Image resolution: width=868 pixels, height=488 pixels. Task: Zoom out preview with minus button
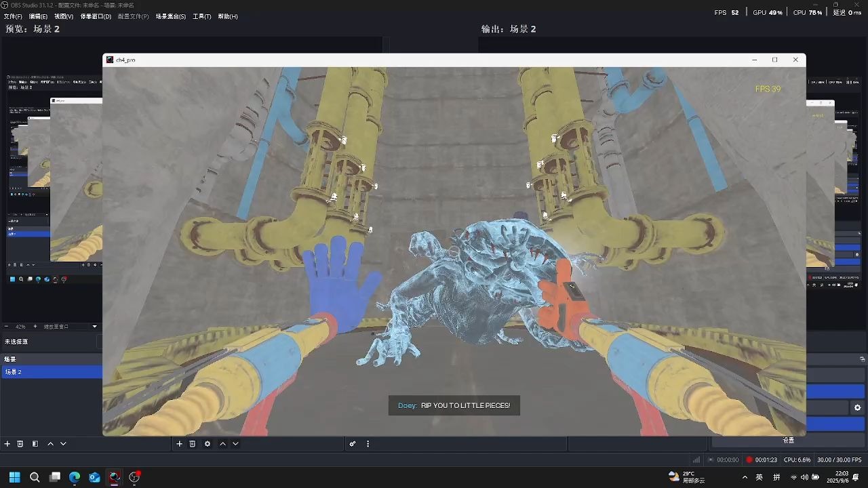click(x=7, y=327)
